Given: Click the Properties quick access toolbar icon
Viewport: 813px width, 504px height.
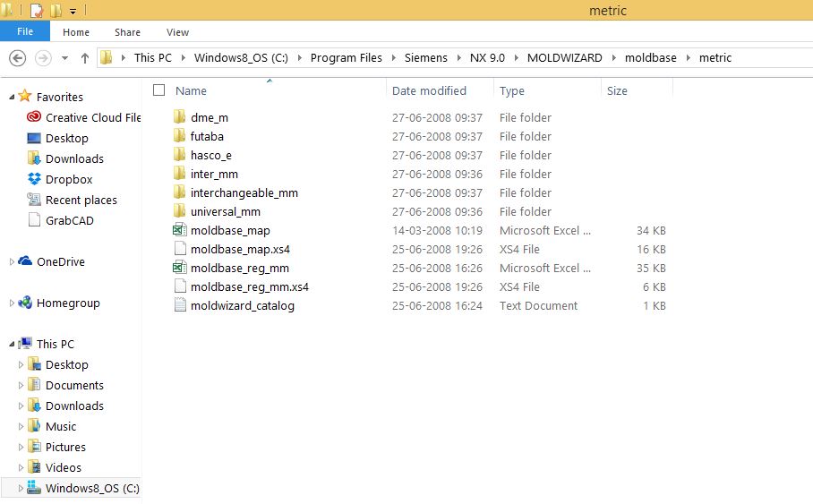Looking at the screenshot, I should 37,10.
